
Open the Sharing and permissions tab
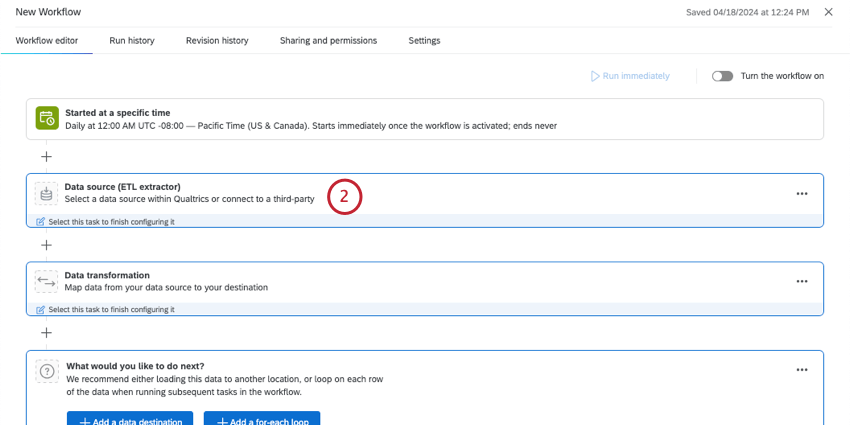[x=328, y=41]
